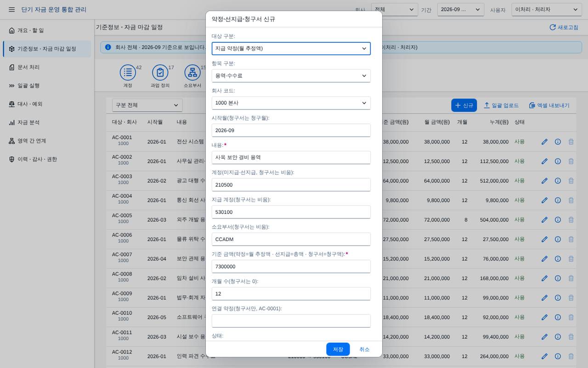The image size is (588, 368).
Task: Open the info icon on row AC-0011
Action: tap(558, 337)
